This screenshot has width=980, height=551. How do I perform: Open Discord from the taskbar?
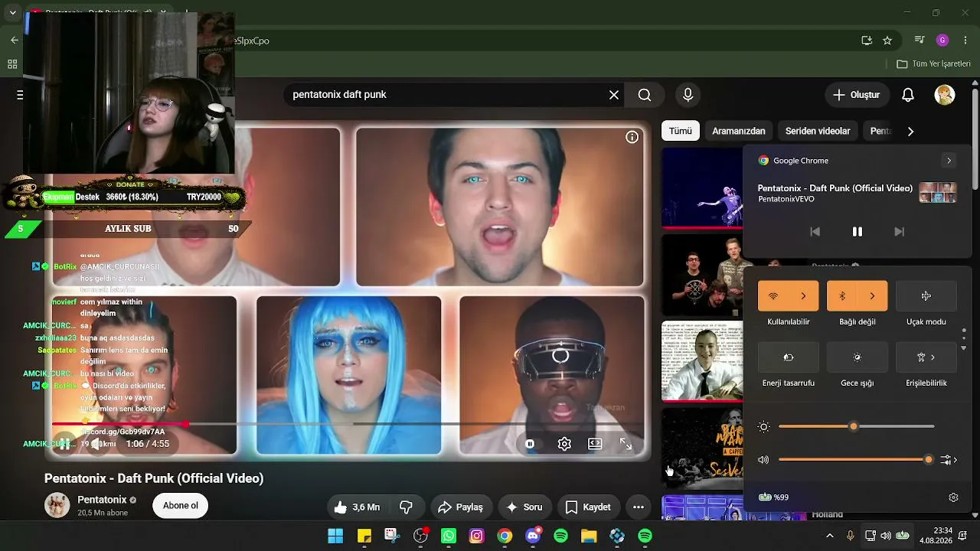pos(533,536)
